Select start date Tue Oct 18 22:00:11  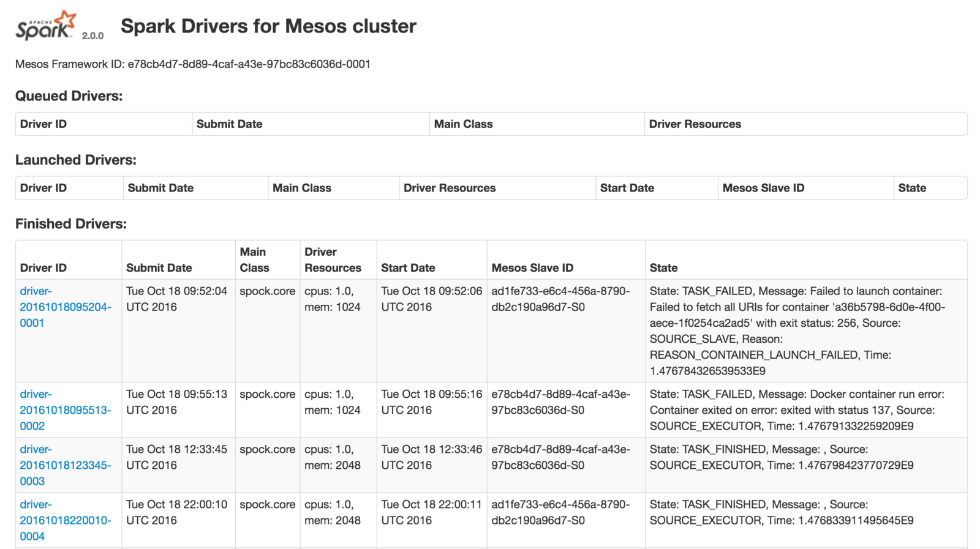tap(432, 512)
